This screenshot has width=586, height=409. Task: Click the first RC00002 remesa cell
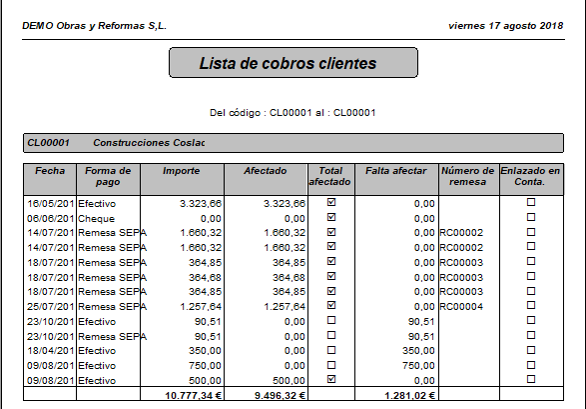pyautogui.click(x=461, y=233)
